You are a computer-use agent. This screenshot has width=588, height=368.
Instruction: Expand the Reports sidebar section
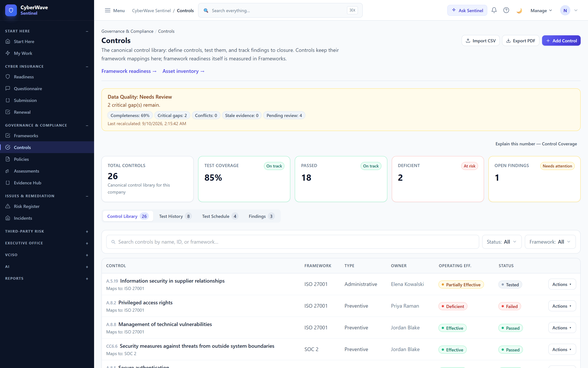click(x=87, y=278)
